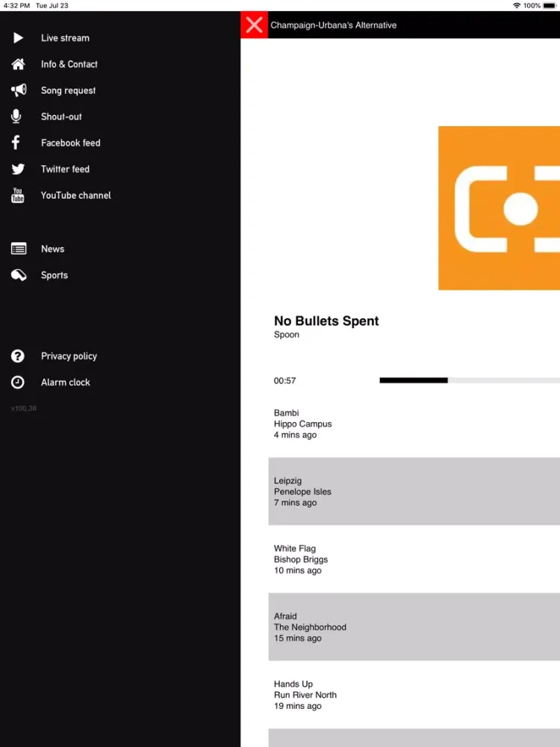Tap the Privacy policy question mark icon
Image resolution: width=560 pixels, height=747 pixels.
pyautogui.click(x=18, y=356)
